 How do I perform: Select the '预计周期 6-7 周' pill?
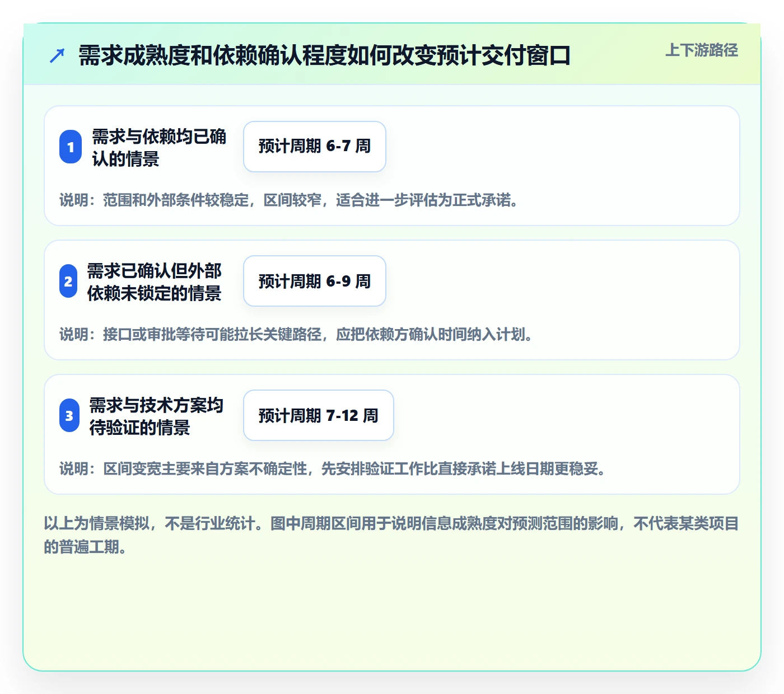[x=315, y=147]
